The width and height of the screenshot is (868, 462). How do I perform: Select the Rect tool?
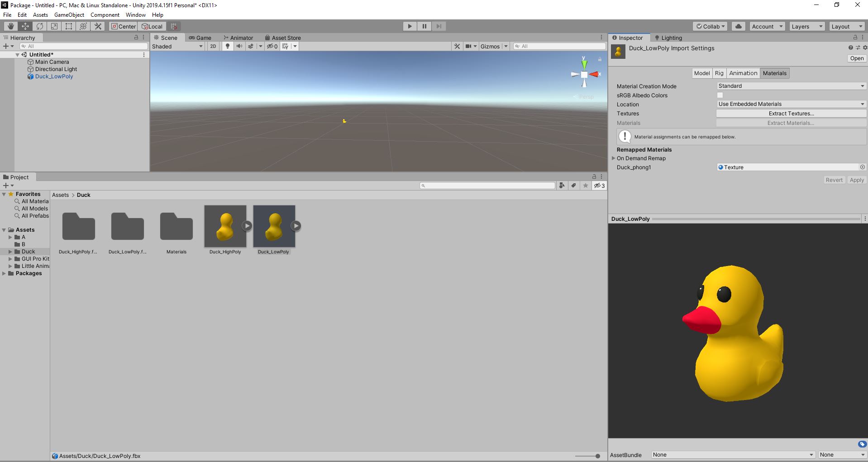click(68, 26)
